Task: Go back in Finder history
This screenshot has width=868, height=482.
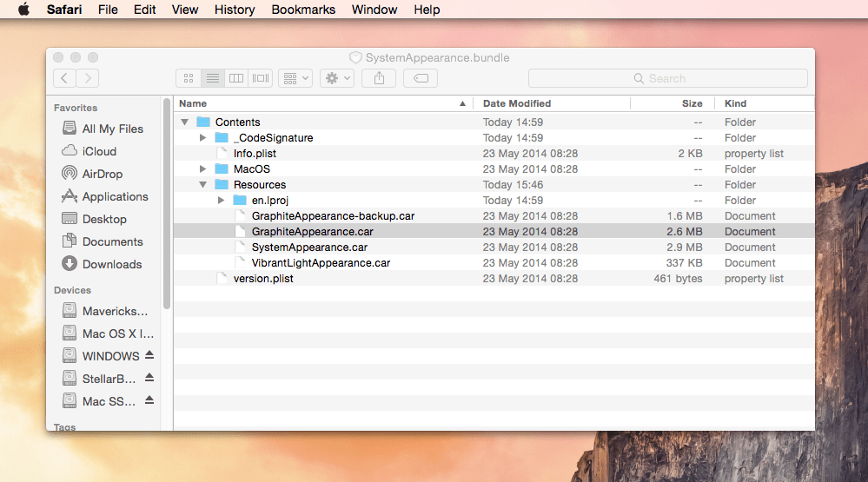Action: (65, 78)
